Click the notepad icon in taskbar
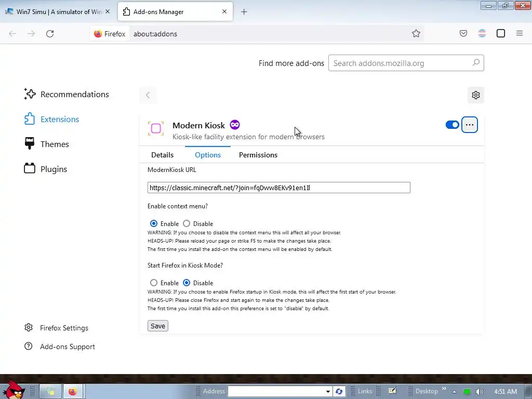The image size is (532, 399). (x=392, y=391)
